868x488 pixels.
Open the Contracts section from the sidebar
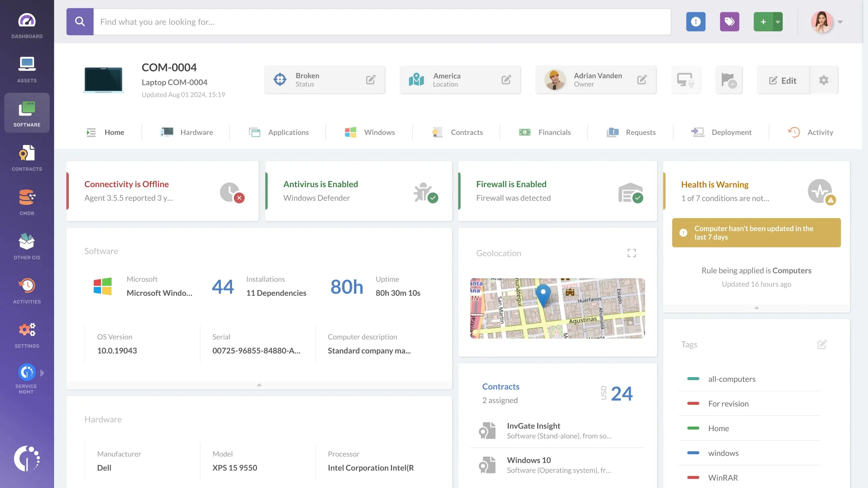point(27,157)
